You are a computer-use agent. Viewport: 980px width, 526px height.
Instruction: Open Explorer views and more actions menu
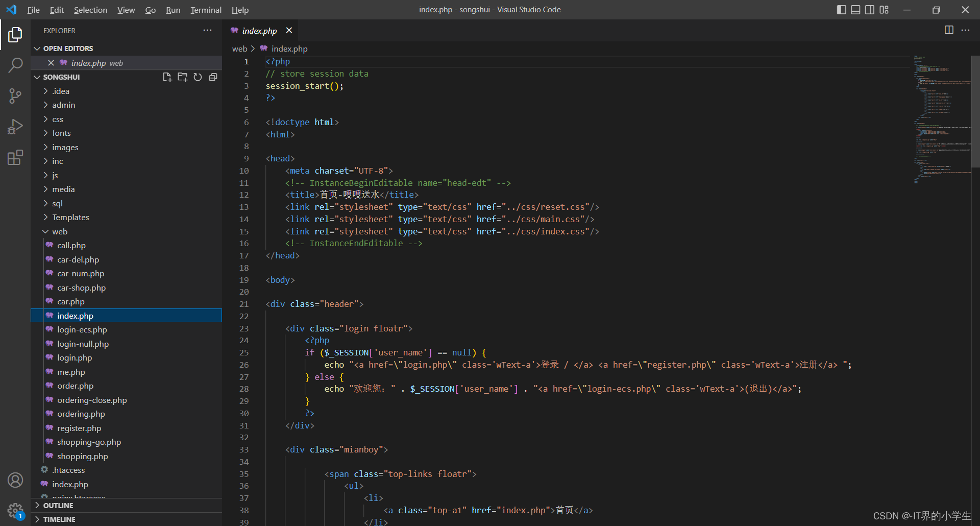click(207, 31)
